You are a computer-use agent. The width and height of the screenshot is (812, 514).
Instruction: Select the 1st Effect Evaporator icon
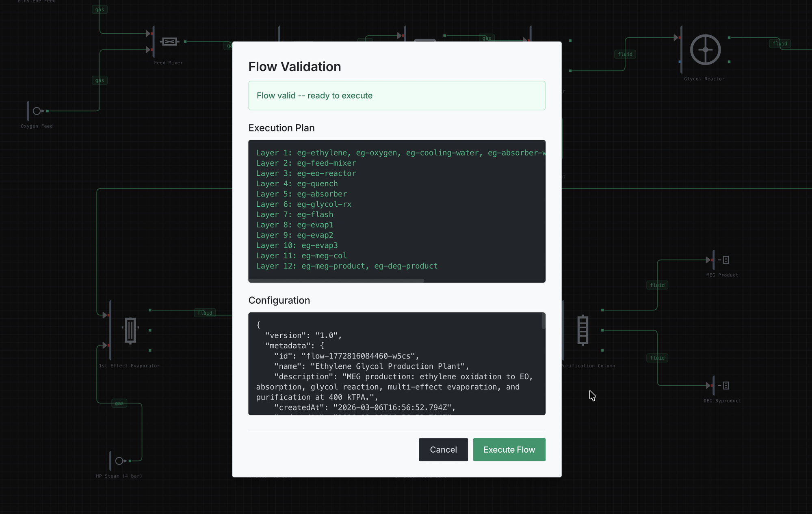click(130, 330)
